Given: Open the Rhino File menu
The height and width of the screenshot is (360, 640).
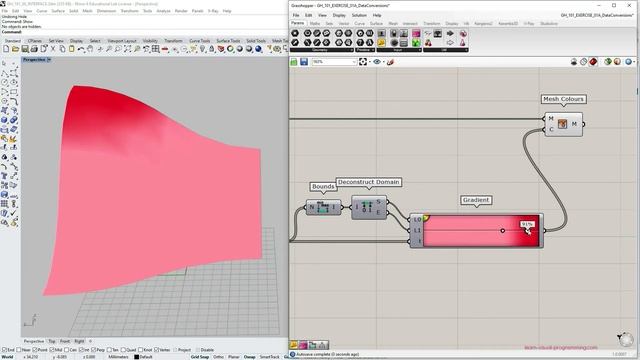Looking at the screenshot, I should [x=5, y=11].
